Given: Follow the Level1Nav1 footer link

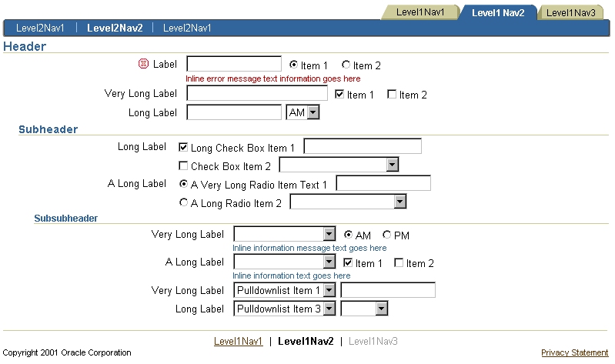Looking at the screenshot, I should pyautogui.click(x=238, y=341).
